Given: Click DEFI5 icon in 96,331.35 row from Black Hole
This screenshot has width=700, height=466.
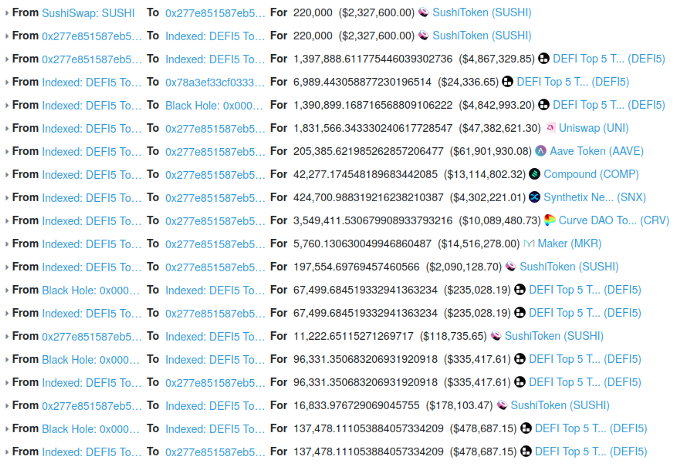Looking at the screenshot, I should pos(520,359).
